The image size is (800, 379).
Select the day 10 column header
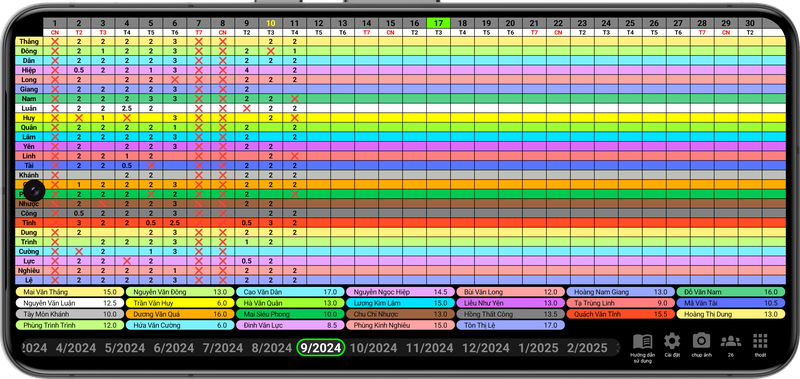point(271,23)
